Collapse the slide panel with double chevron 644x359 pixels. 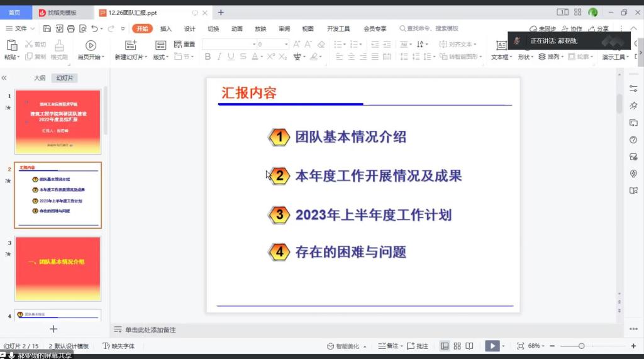pos(4,77)
